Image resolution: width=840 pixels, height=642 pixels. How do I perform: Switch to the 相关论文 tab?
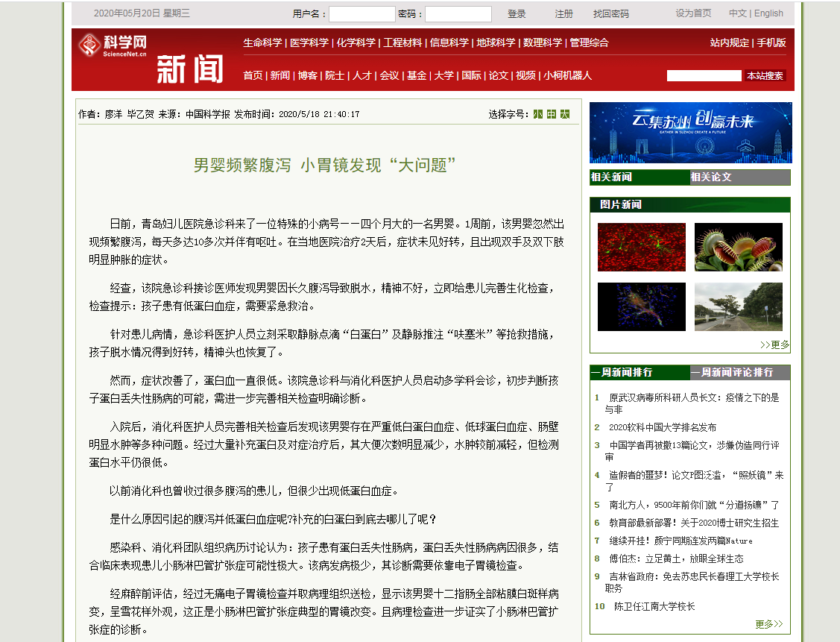[x=739, y=177]
